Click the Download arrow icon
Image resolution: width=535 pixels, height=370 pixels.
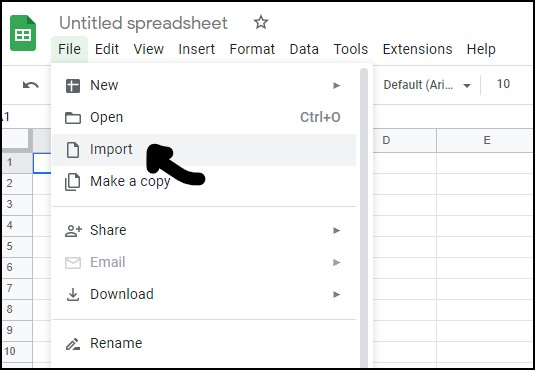tap(73, 295)
